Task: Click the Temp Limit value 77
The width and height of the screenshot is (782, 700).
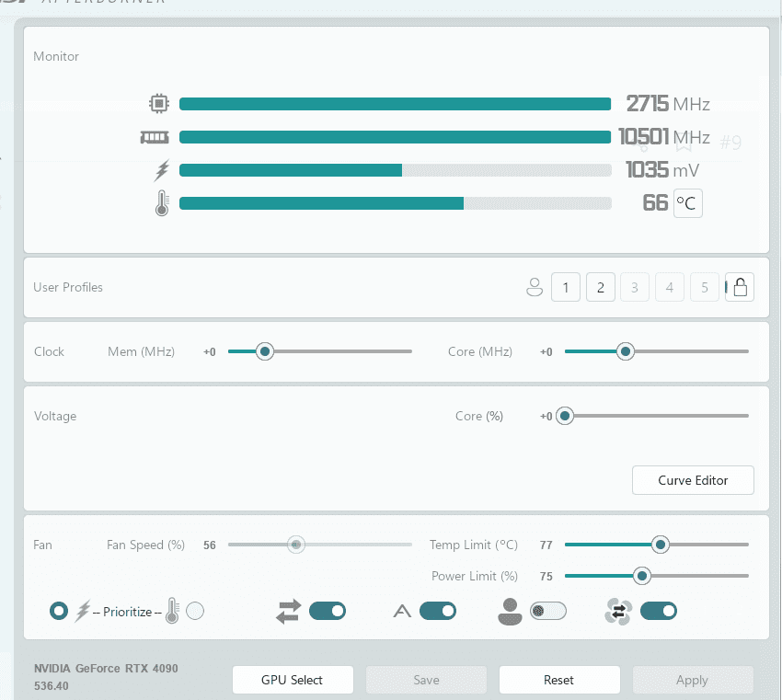Action: click(x=546, y=545)
